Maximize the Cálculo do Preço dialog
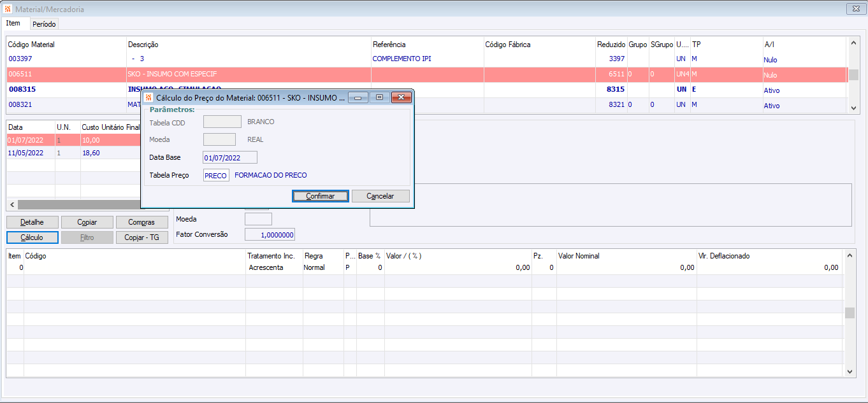 [x=379, y=97]
